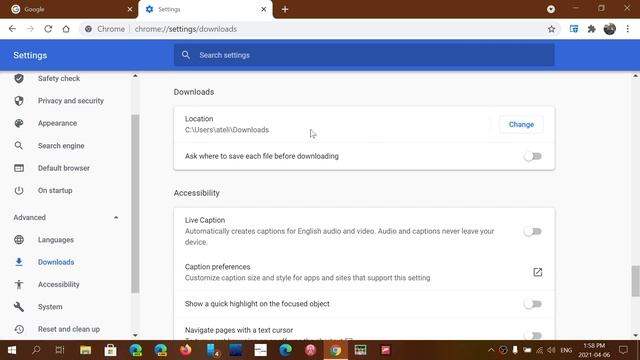Open System settings
The width and height of the screenshot is (640, 360).
click(50, 307)
